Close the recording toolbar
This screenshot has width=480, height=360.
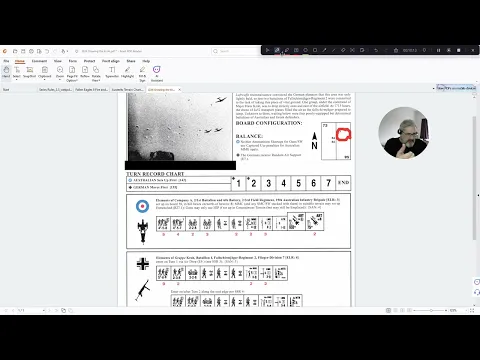point(473,50)
